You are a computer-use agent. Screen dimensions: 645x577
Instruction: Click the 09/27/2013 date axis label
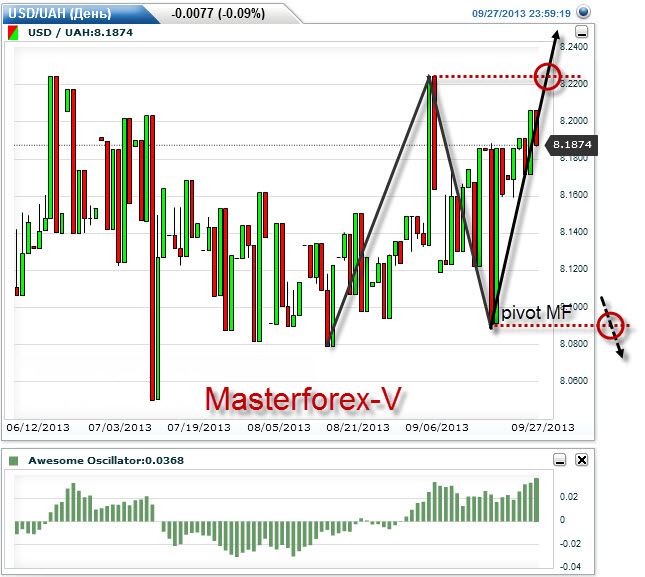[x=543, y=428]
